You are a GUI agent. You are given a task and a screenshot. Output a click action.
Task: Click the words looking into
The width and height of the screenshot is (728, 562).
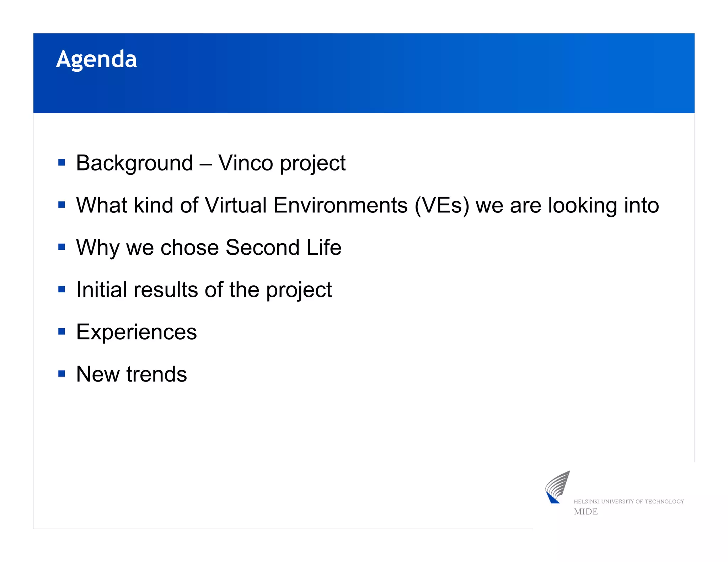point(603,205)
